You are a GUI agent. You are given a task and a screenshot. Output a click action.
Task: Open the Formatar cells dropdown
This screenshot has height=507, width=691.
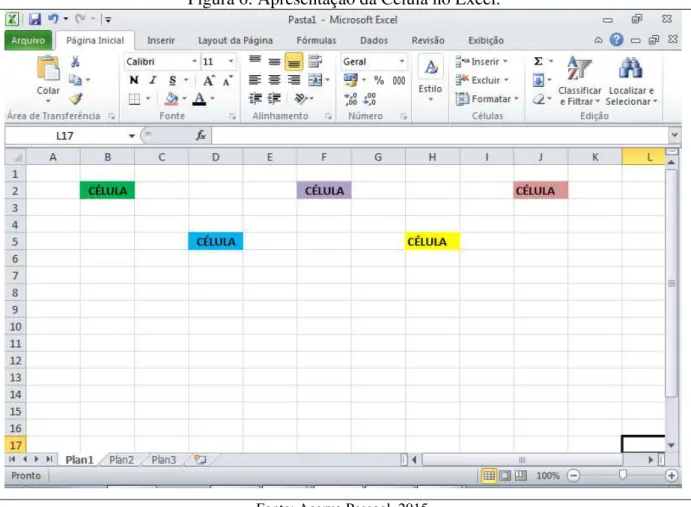(x=487, y=99)
